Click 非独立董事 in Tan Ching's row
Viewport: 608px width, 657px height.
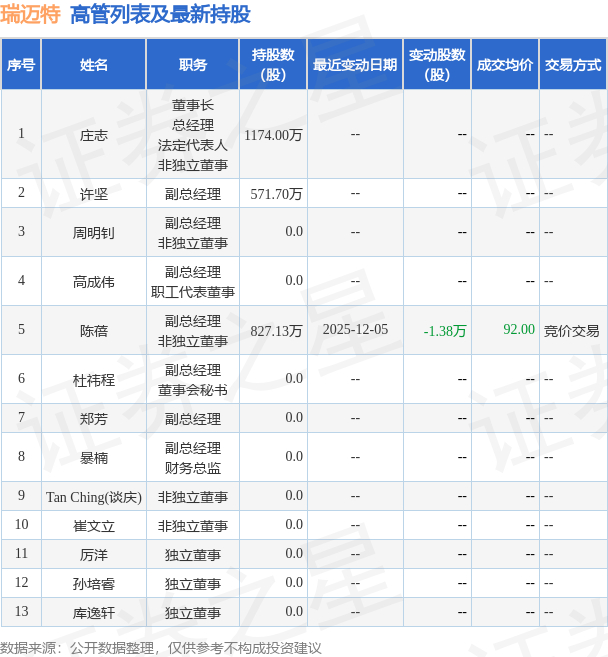[193, 497]
